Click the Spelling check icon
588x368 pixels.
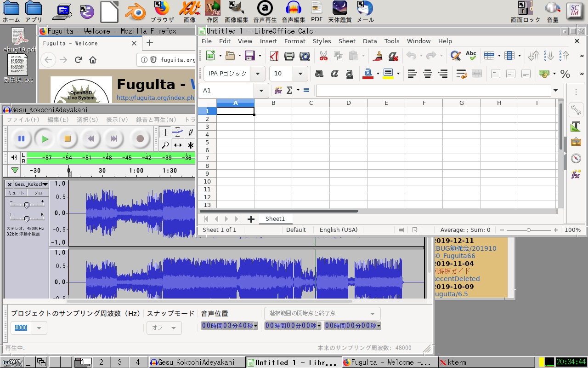pyautogui.click(x=471, y=56)
